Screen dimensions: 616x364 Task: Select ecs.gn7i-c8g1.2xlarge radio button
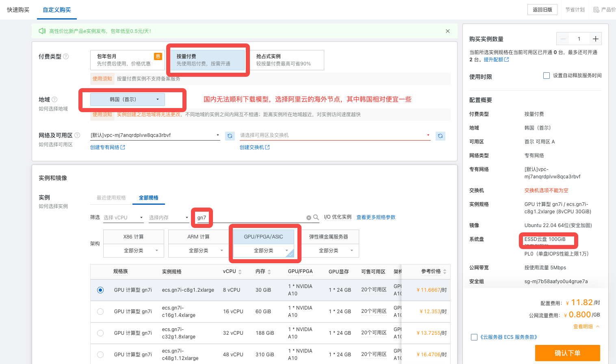tap(100, 290)
